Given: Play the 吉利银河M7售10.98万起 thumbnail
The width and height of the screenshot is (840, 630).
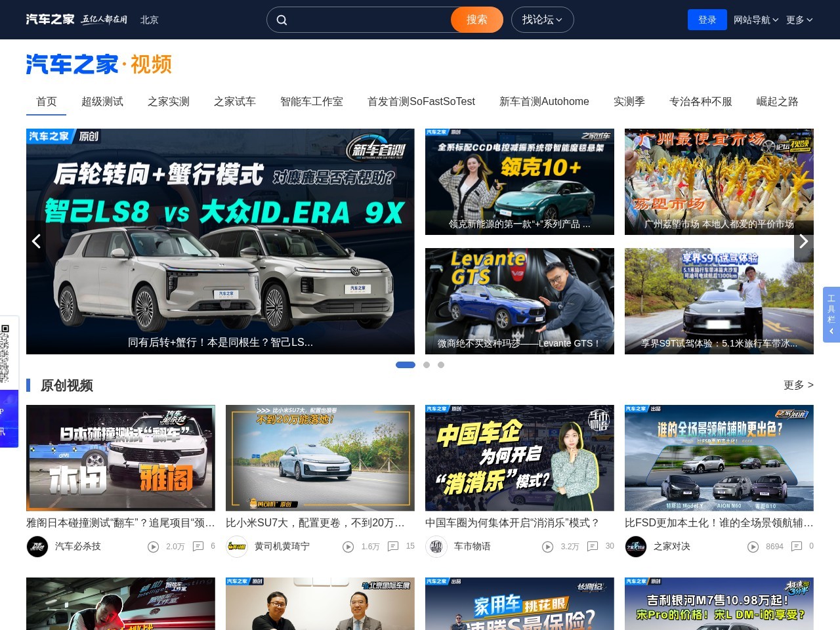Looking at the screenshot, I should (719, 604).
